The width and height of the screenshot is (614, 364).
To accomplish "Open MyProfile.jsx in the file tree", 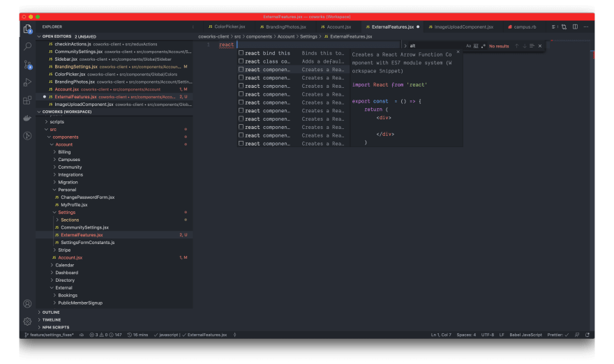I will [x=74, y=205].
